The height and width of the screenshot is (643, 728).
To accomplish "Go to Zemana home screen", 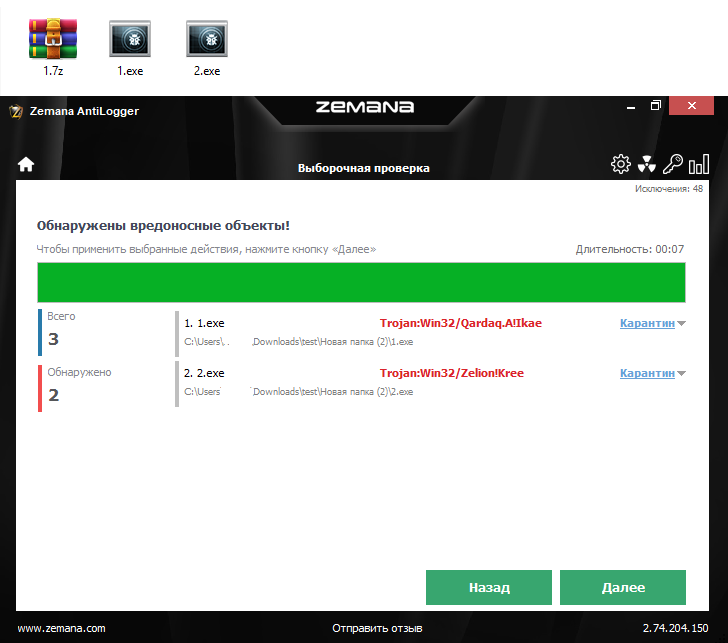I will pos(26,164).
